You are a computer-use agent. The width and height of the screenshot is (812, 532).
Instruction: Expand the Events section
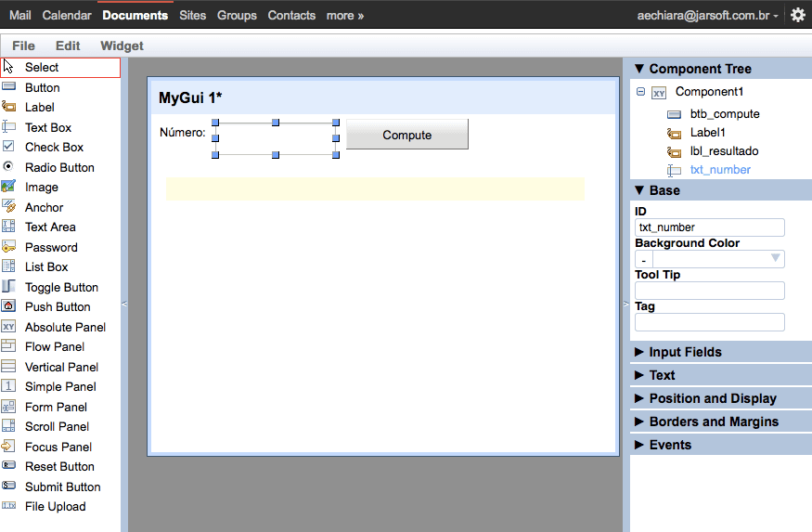(639, 445)
